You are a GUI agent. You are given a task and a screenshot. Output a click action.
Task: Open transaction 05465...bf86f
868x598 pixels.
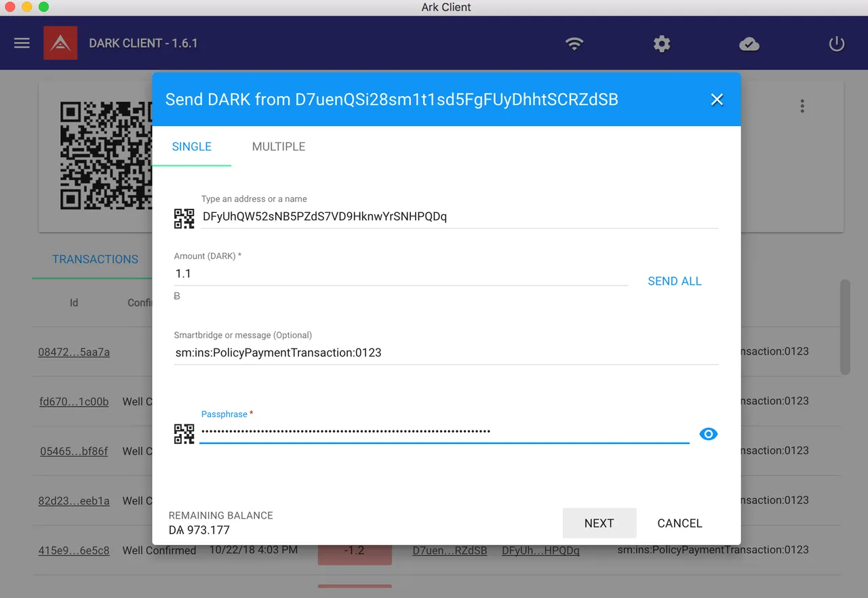74,452
